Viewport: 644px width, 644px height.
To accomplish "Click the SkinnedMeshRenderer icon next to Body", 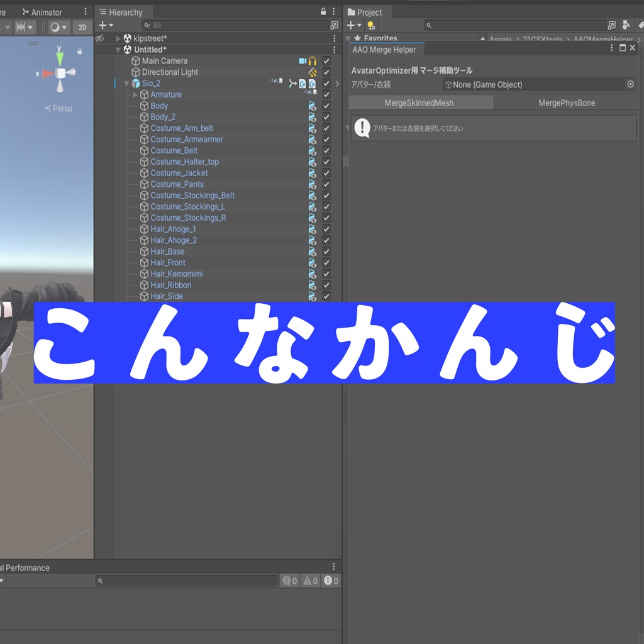I will pos(313,106).
